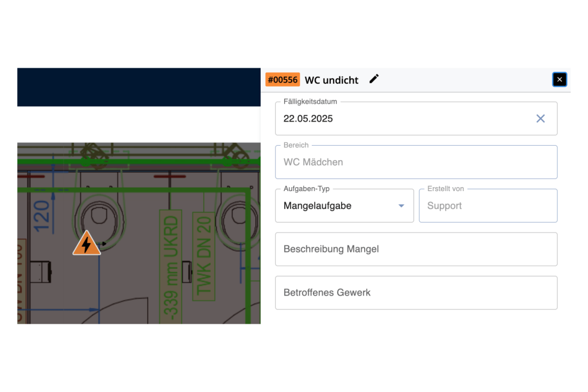Click the orange #00556 task ID badge
The image size is (588, 392).
(283, 80)
